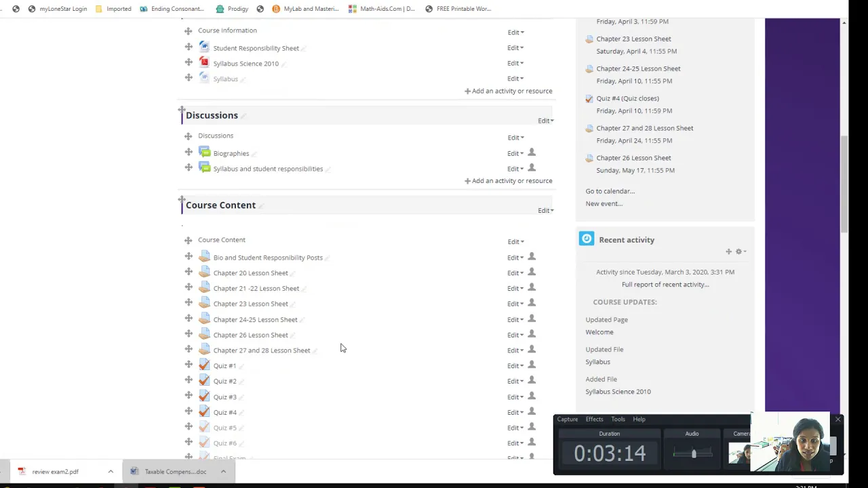
Task: Click the rename pencil next to Course Content heading
Action: click(261, 206)
